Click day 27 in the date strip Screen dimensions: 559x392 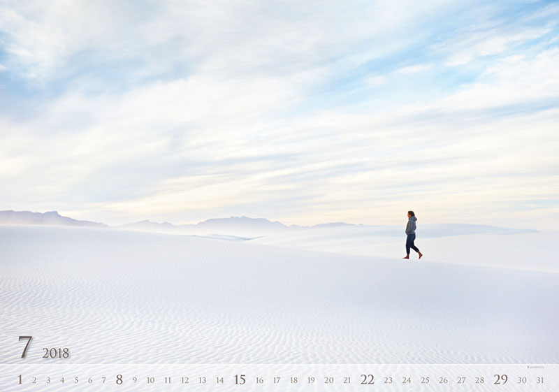point(461,380)
